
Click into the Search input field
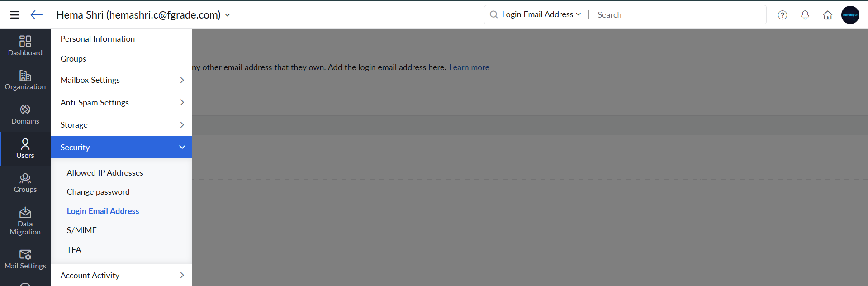pos(678,15)
